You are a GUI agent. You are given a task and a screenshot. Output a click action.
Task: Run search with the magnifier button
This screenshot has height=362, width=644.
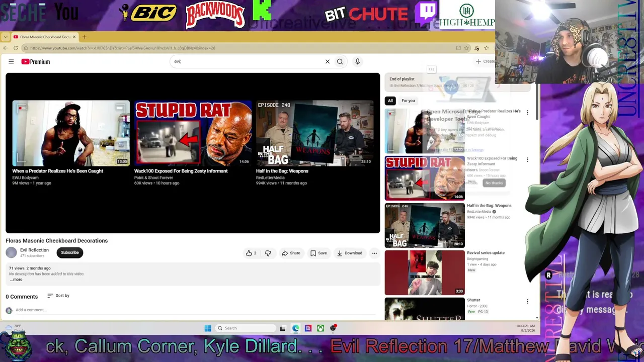point(340,61)
